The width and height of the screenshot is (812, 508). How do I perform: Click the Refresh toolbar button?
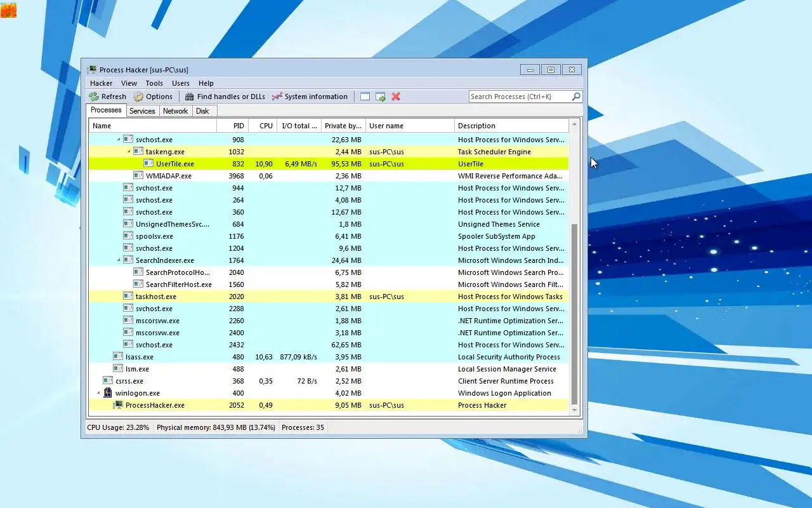(x=108, y=97)
